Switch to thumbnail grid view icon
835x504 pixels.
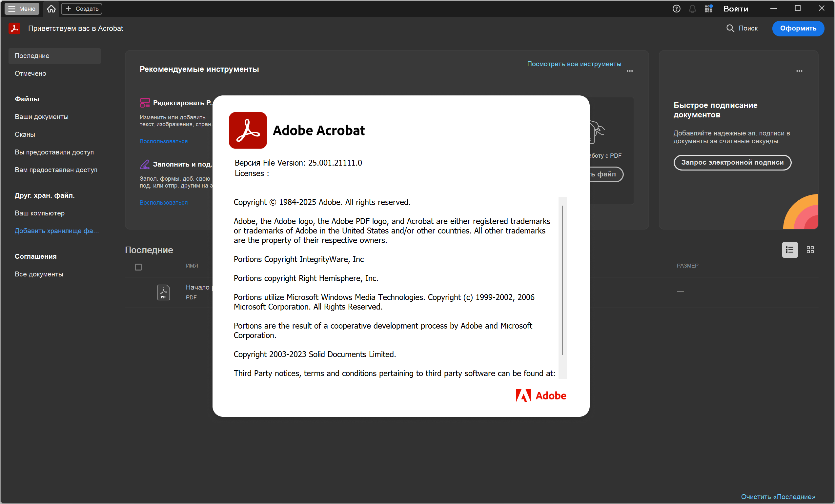[x=810, y=250]
